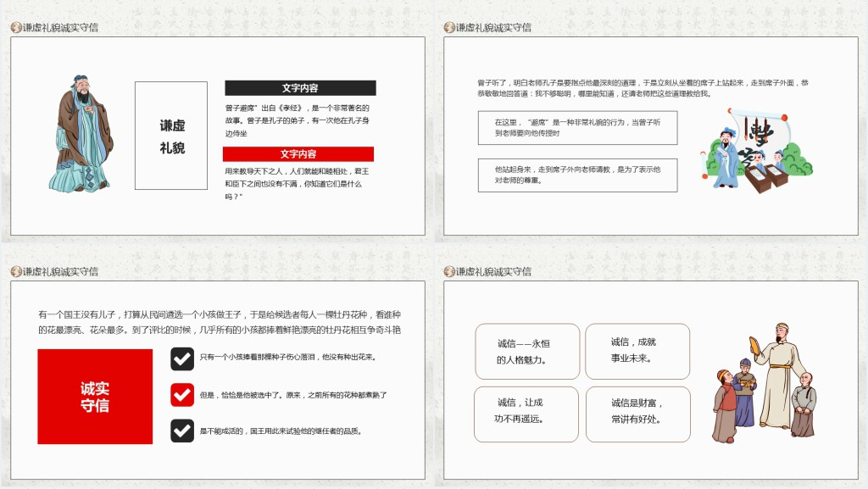Toggle the red checkbox beside 但是，恰恰是他被选中了
Image resolution: width=868 pixels, height=489 pixels.
(182, 395)
